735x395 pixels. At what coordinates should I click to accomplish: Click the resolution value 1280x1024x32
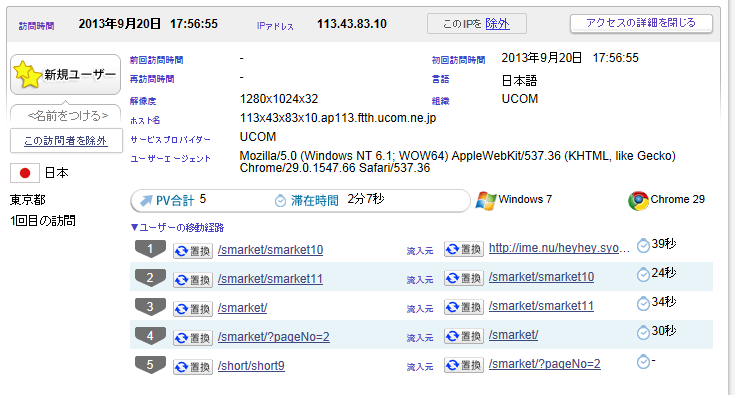click(x=279, y=99)
